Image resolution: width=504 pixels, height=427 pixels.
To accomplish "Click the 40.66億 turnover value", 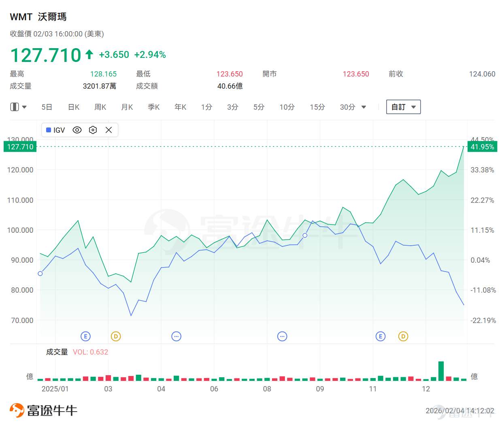I will click(230, 86).
